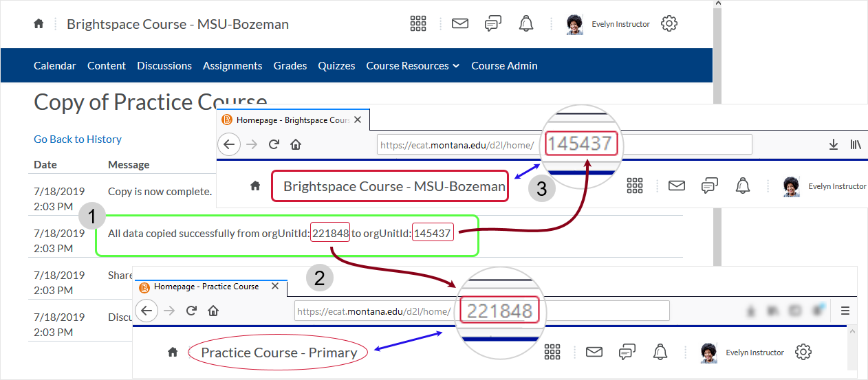
Task: Reload page in the Brightspace Course browser window
Action: pyautogui.click(x=274, y=144)
